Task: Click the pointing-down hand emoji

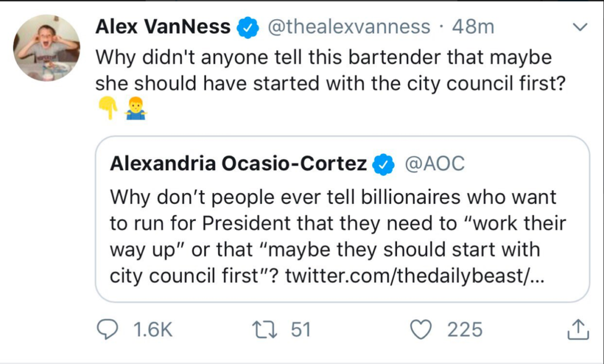Action: 108,110
